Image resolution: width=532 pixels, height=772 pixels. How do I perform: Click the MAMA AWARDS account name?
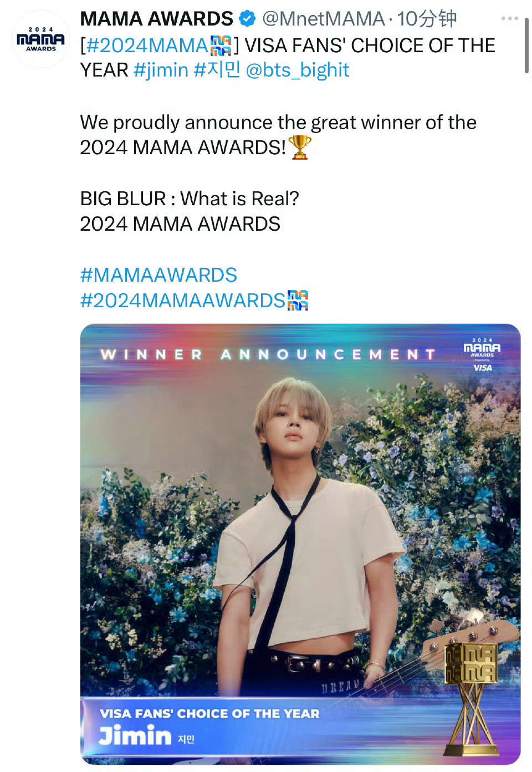[157, 19]
